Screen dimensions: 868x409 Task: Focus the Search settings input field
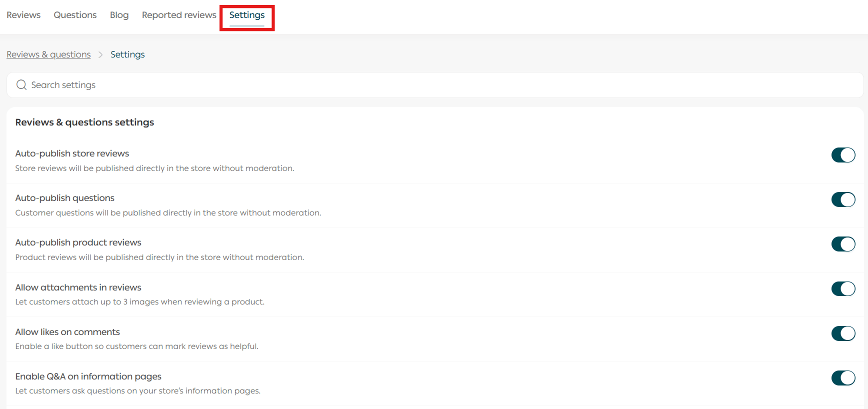point(435,85)
